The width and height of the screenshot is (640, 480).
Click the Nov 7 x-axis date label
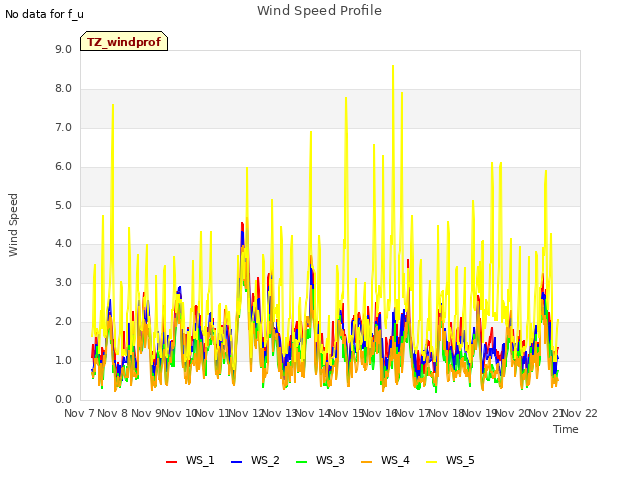(79, 413)
